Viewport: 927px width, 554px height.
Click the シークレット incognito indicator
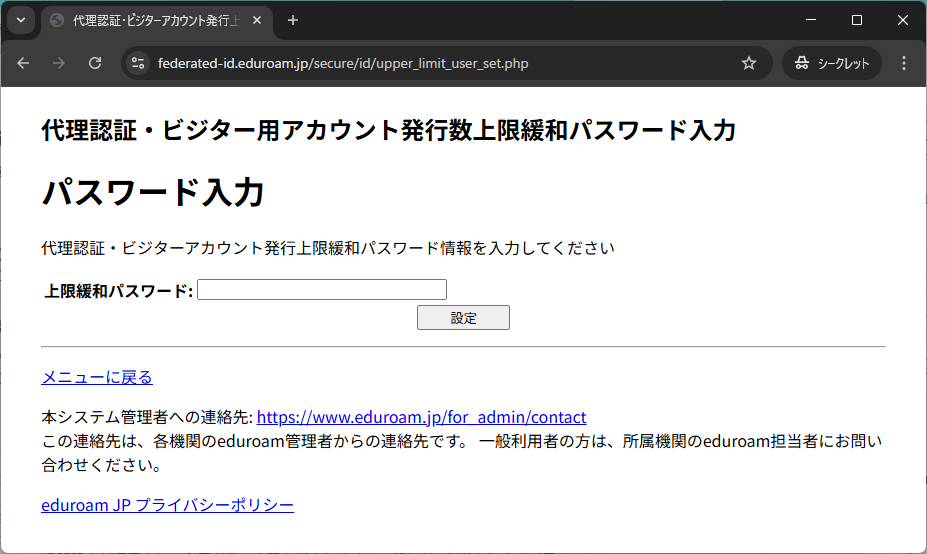coord(832,63)
